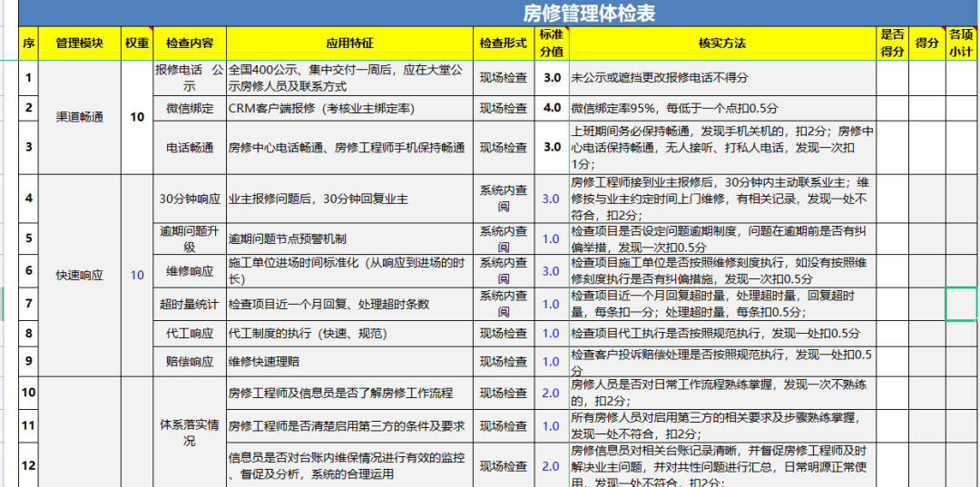
Task: Click the 房修人员是否对日常工作流程 cell
Action: coord(722,394)
